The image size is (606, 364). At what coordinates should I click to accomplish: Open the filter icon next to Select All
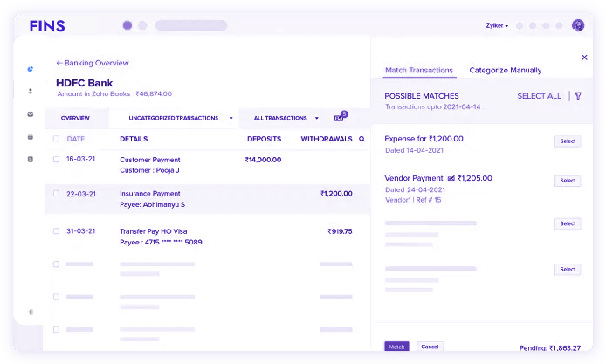point(578,96)
